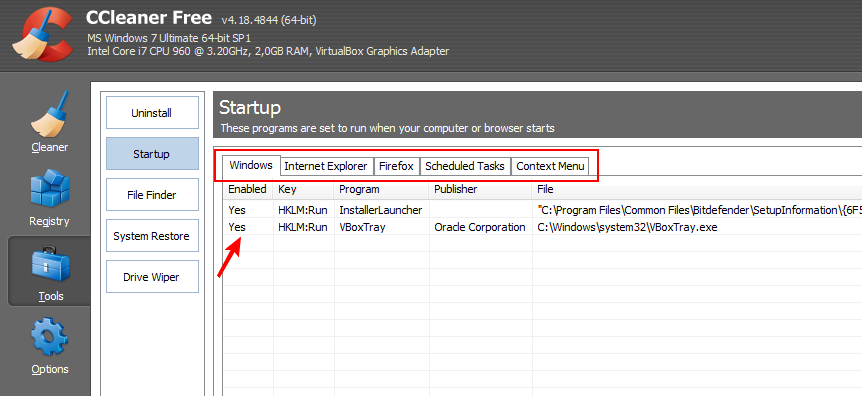
Task: Switch to the Context Menu tab
Action: (550, 166)
